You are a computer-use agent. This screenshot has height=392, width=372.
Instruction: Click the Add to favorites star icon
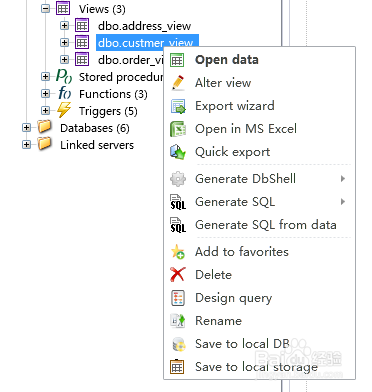pos(178,252)
